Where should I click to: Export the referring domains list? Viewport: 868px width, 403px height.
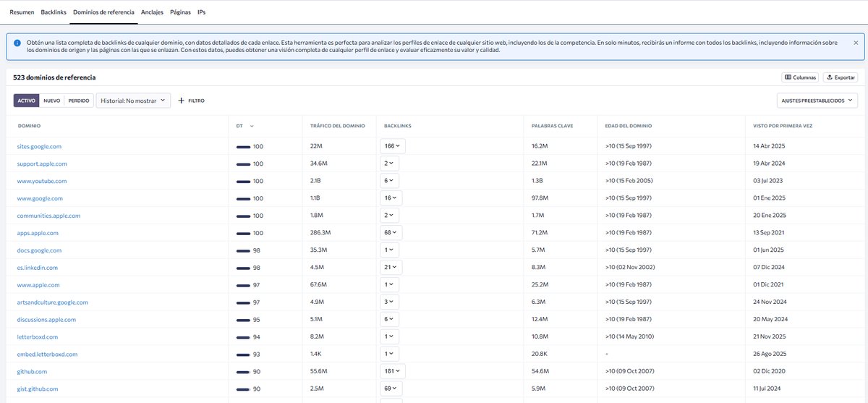[841, 77]
